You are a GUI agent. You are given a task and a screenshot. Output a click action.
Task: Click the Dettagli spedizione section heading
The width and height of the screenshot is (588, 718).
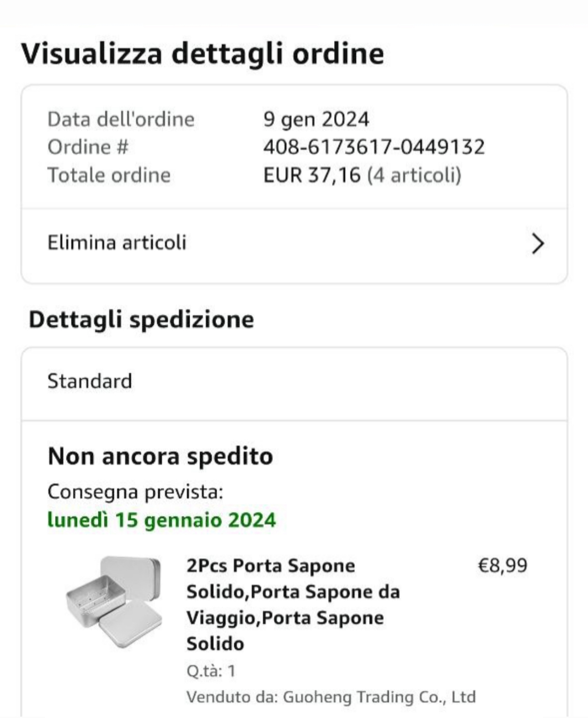tap(141, 319)
